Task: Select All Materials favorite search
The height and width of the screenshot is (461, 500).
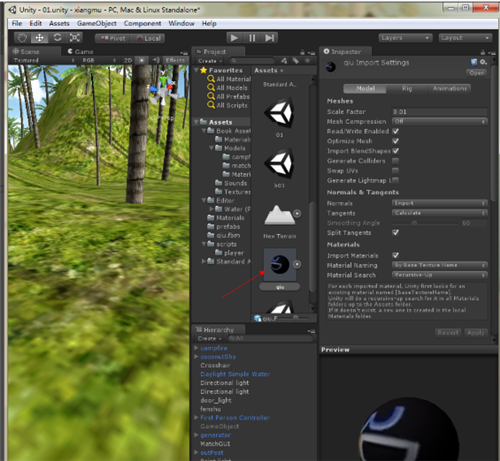Action: pos(229,79)
